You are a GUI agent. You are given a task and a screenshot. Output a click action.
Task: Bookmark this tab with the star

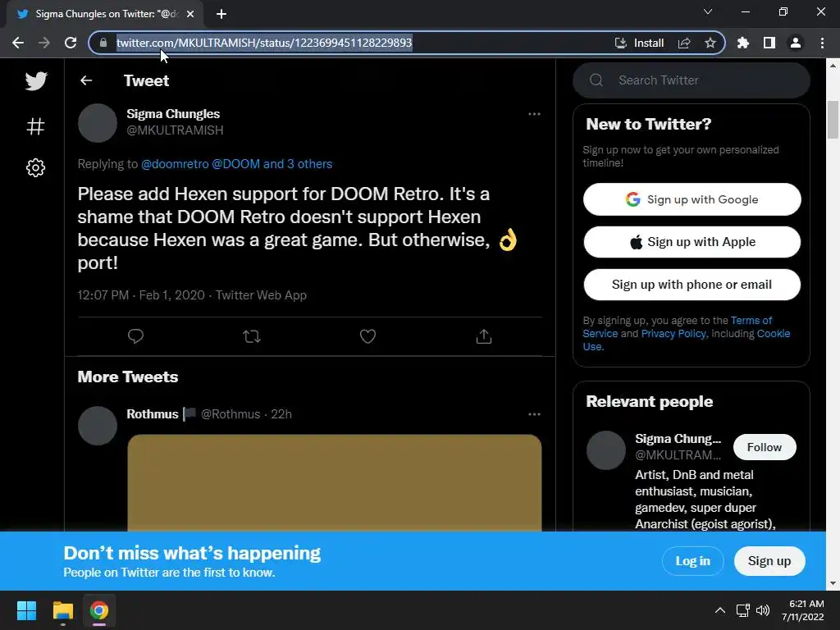click(x=710, y=43)
